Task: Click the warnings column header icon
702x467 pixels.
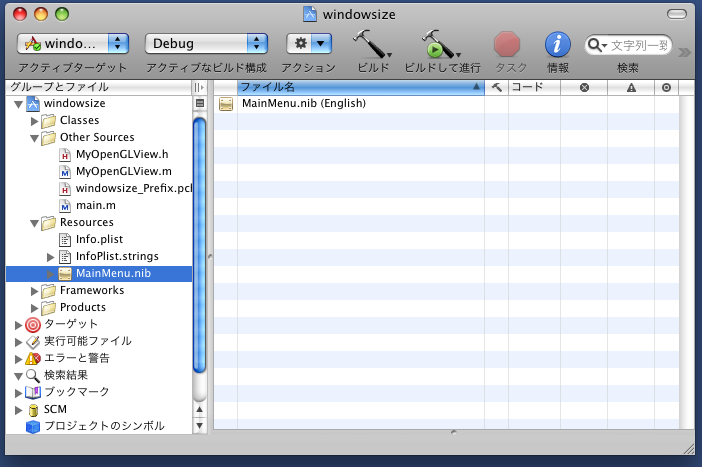Action: point(631,88)
